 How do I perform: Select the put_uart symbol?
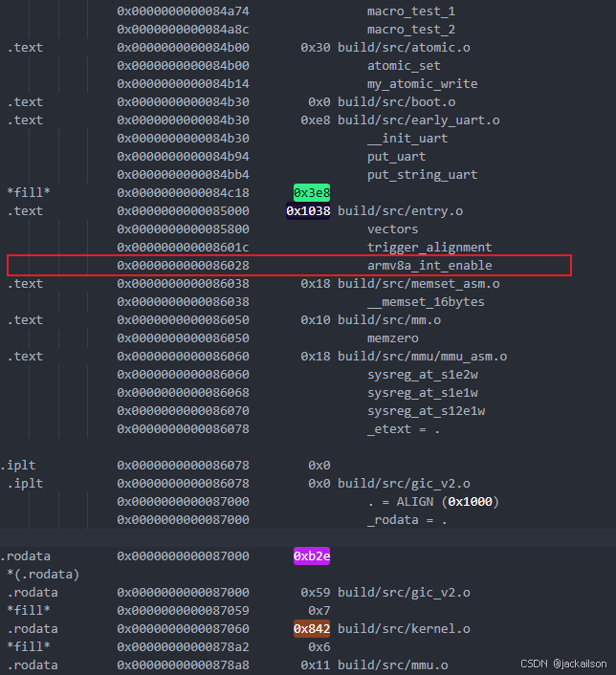[396, 156]
